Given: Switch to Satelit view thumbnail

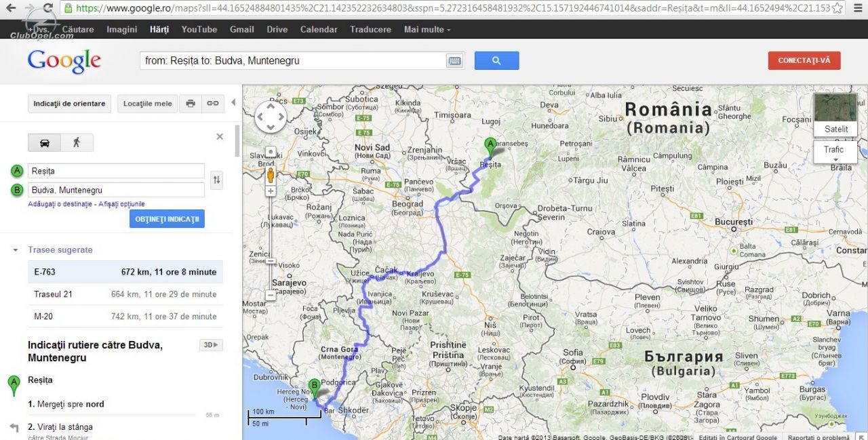Looking at the screenshot, I should pos(835,115).
